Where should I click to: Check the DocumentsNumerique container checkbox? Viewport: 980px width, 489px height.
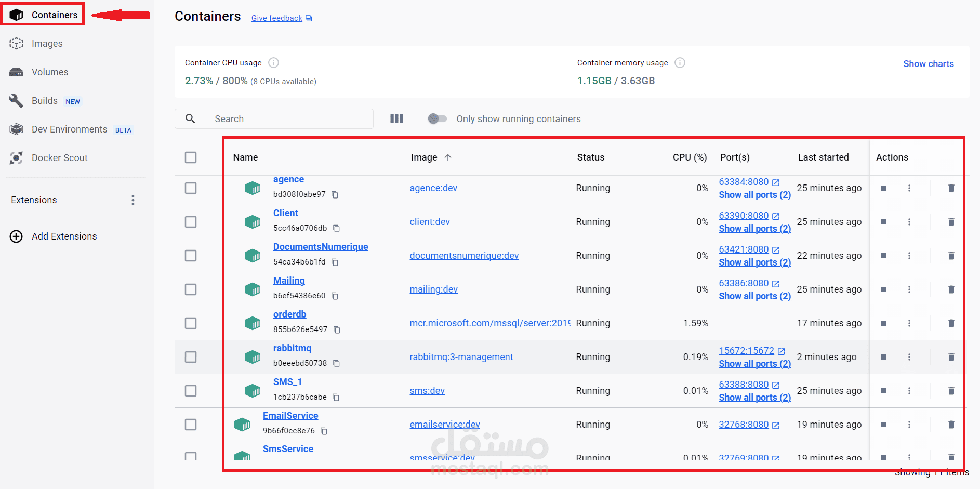191,256
